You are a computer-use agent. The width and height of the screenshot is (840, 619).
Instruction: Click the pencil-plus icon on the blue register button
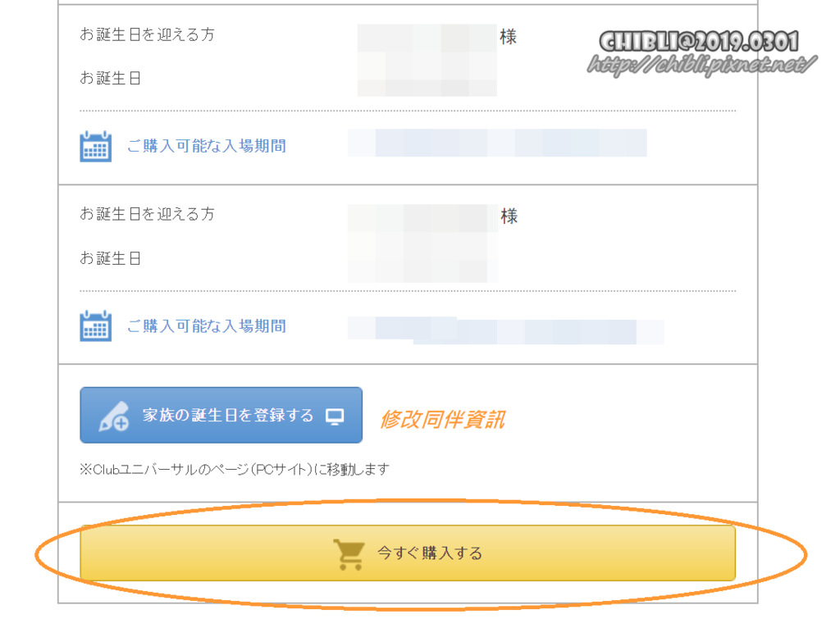[113, 416]
